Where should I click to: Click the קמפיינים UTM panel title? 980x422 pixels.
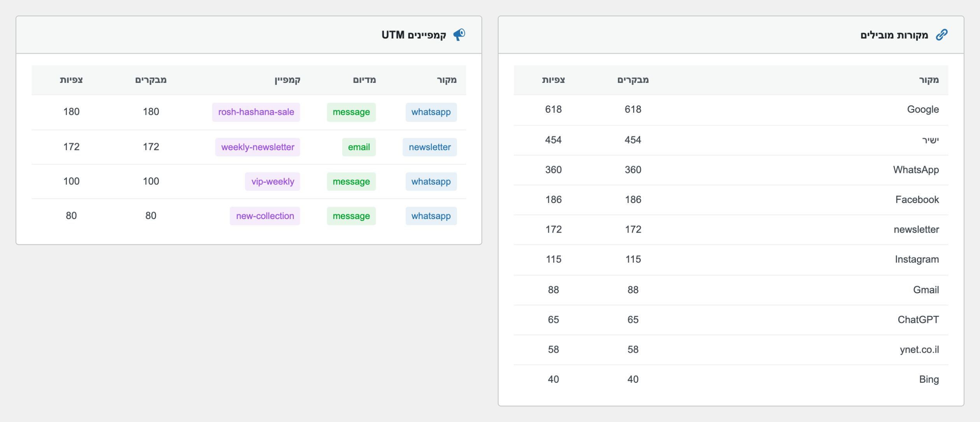(414, 35)
